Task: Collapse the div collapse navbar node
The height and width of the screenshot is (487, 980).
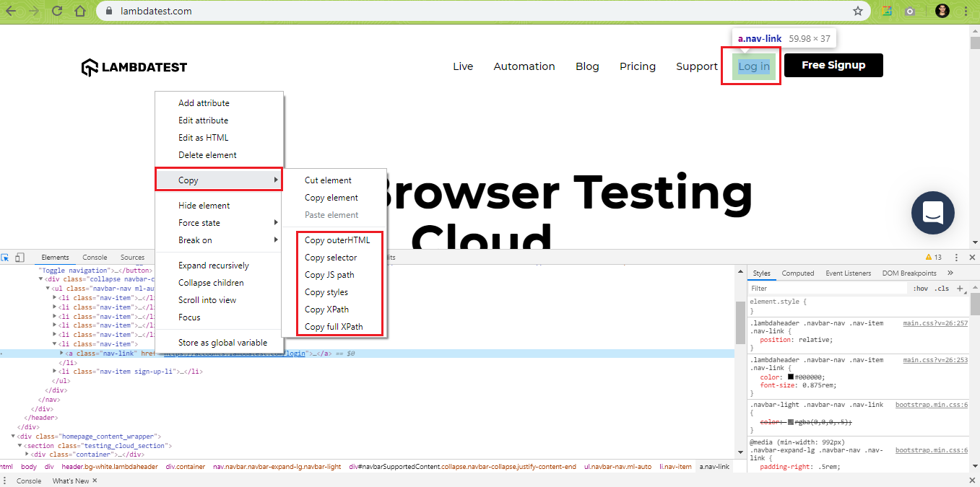Action: click(x=41, y=279)
